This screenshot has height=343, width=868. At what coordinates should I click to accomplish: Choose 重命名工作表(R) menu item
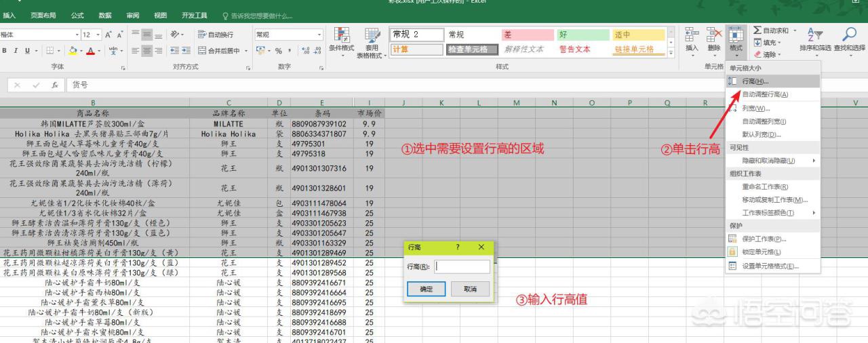point(772,186)
